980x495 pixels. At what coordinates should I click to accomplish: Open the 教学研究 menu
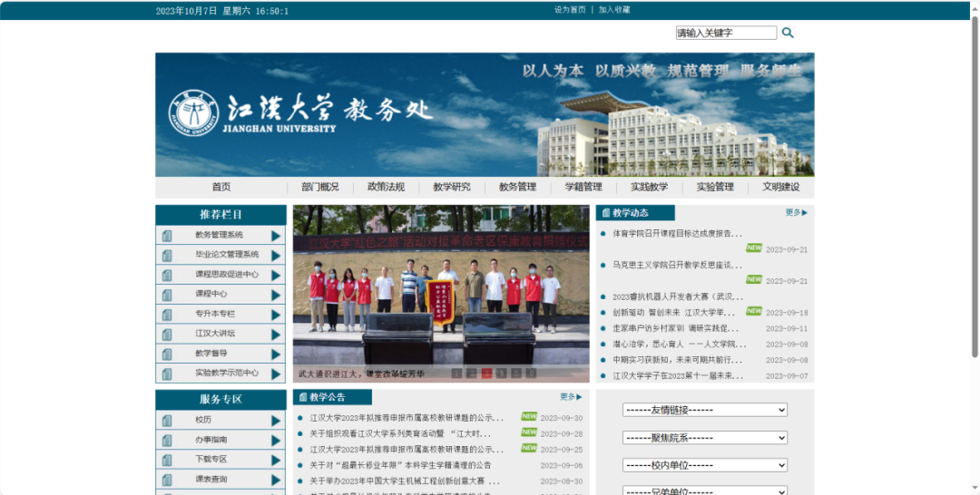(452, 187)
